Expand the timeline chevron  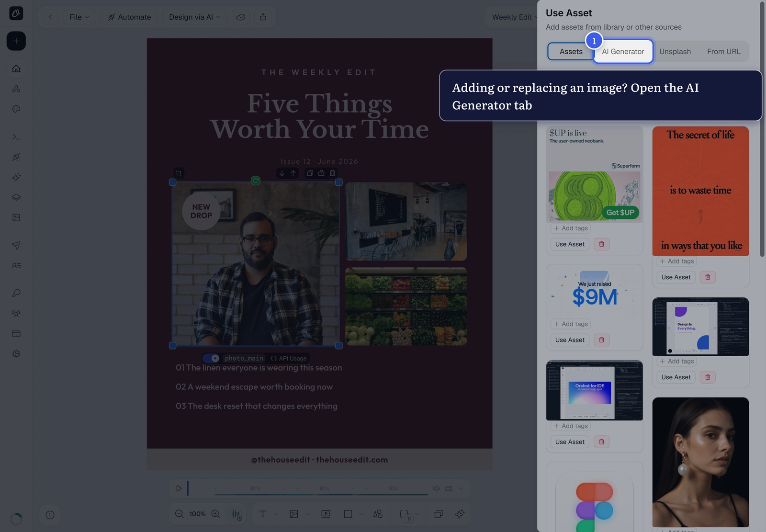point(461,488)
